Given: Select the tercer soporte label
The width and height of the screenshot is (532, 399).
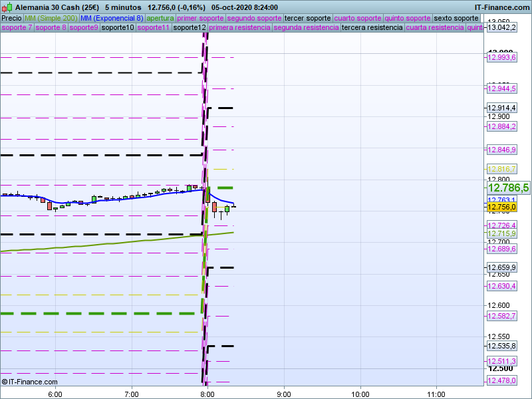Looking at the screenshot, I should [307, 18].
